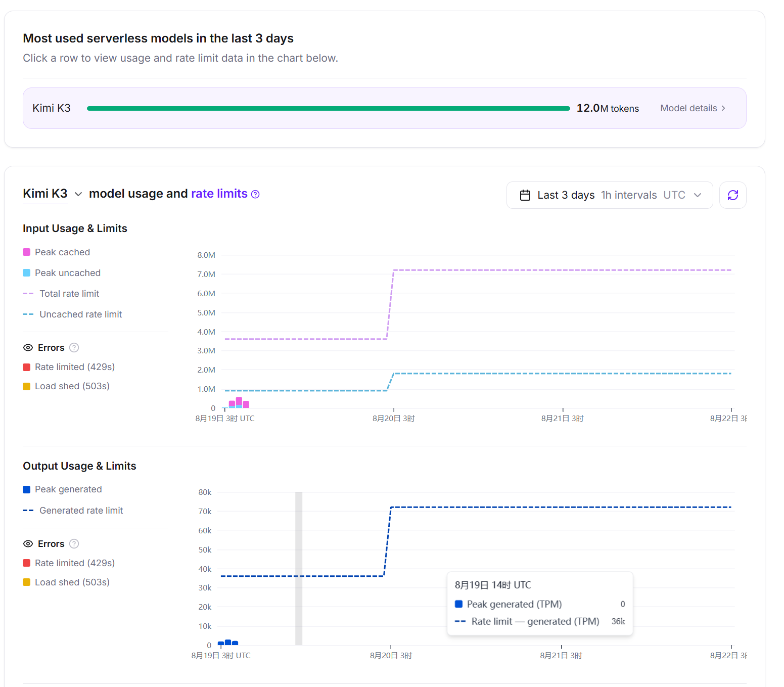Click the Peak uncached blue color swatch

tap(27, 273)
